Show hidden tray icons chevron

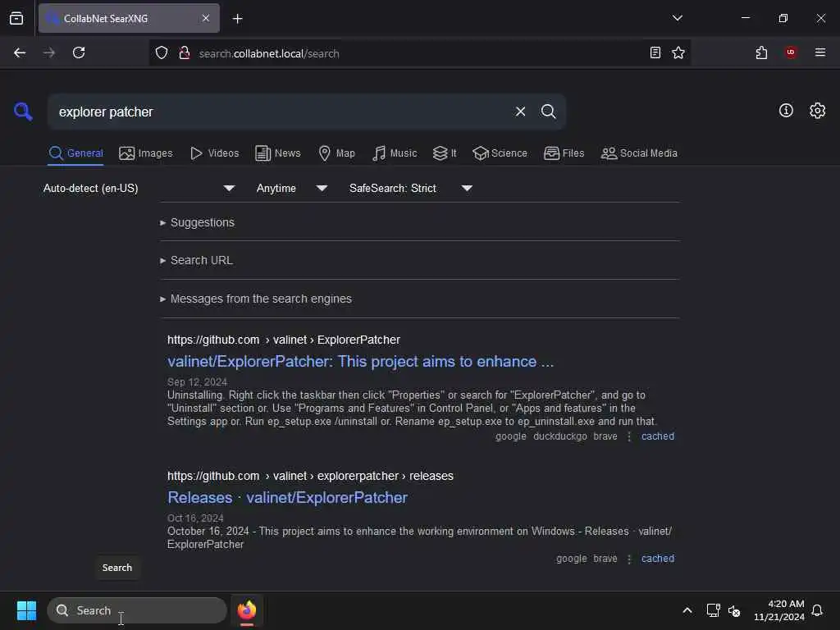pos(687,610)
